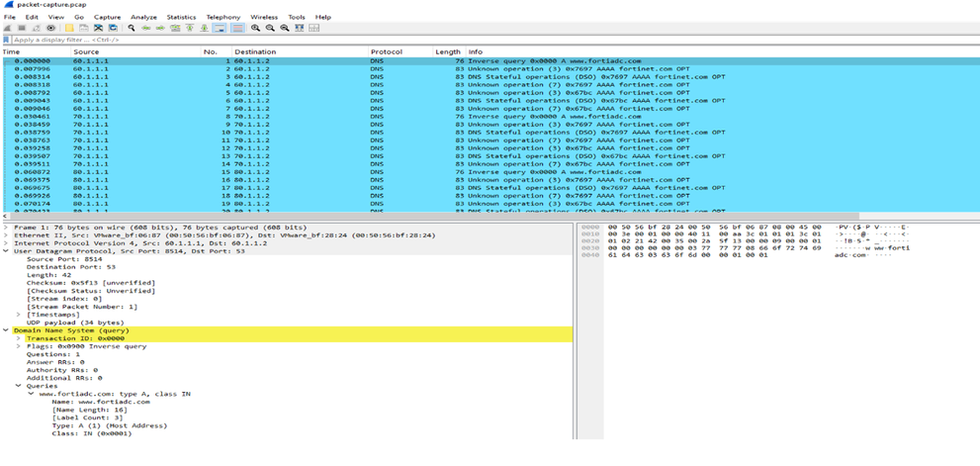Screen dimensions: 980x466
Task: Collapse the Queries tree node
Action: [18, 386]
